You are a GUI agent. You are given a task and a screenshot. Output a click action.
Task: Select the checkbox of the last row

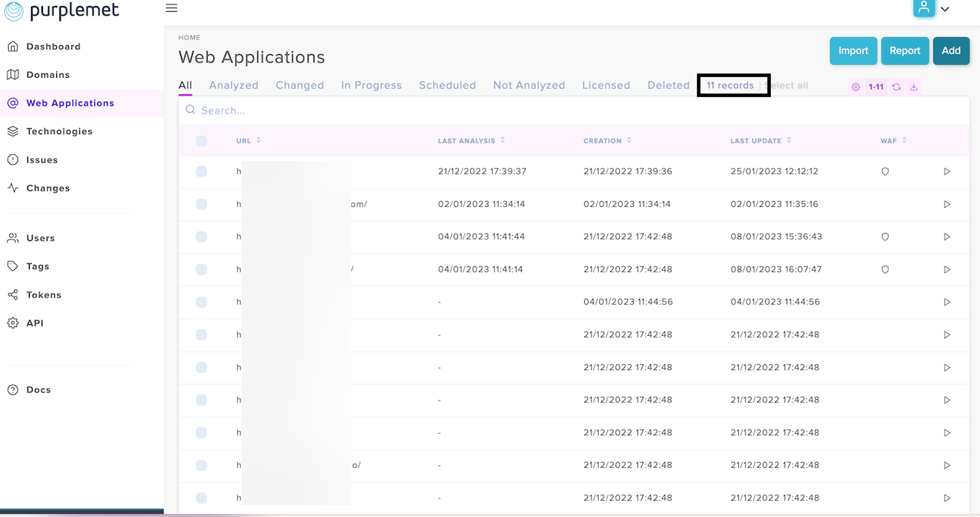[202, 498]
